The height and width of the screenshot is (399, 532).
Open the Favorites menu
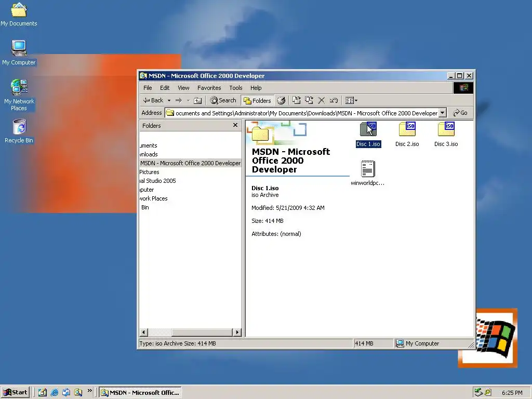[x=209, y=88]
